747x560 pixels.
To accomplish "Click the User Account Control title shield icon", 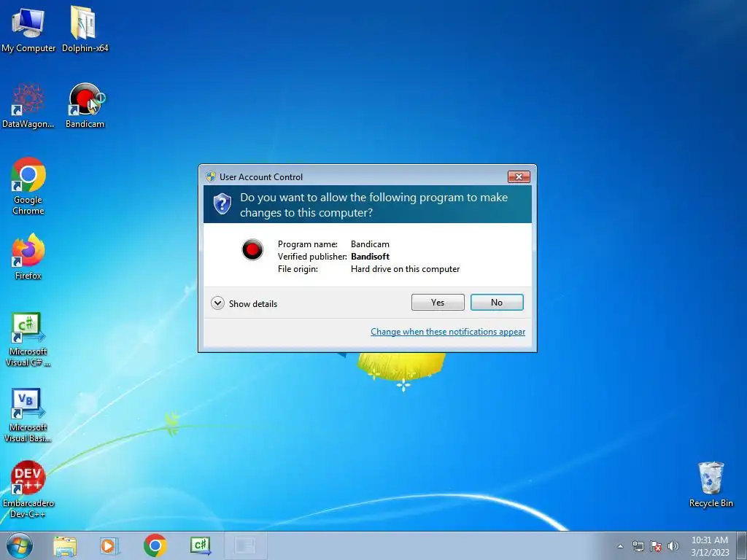I will pyautogui.click(x=211, y=176).
